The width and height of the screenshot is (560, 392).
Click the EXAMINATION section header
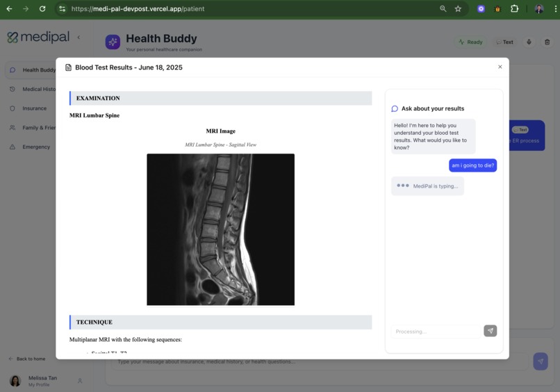coord(221,98)
